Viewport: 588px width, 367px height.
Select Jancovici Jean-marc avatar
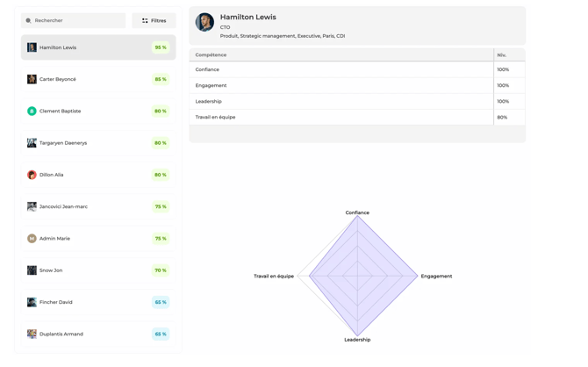click(32, 206)
